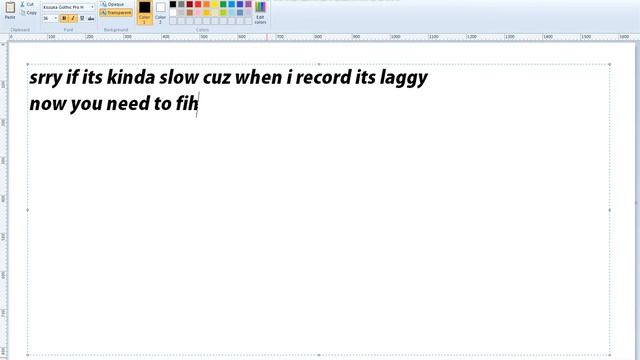Viewport: 640px width, 360px height.
Task: Click the text box right-middle resize handle
Action: [609, 210]
